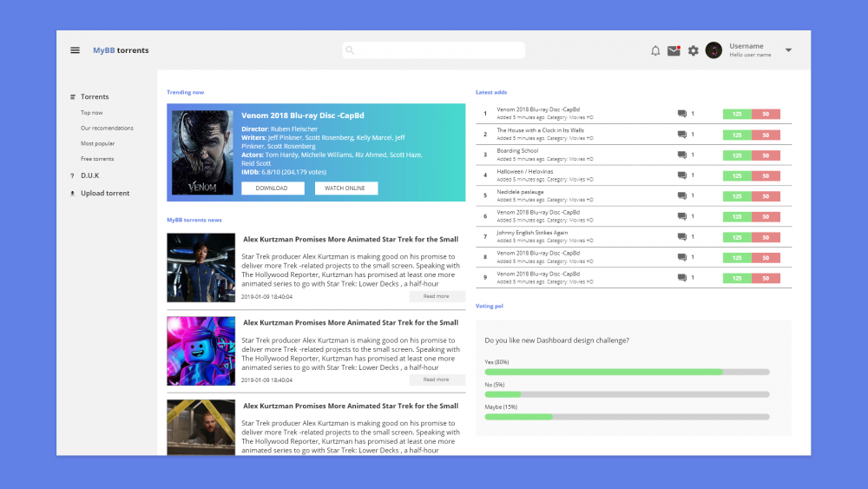The image size is (868, 489).
Task: Click comments icon on The House with a Clock row
Action: click(682, 135)
